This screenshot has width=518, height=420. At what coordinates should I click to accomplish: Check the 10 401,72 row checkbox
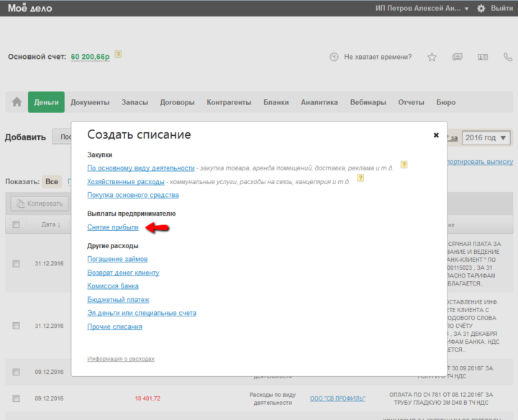(x=16, y=398)
